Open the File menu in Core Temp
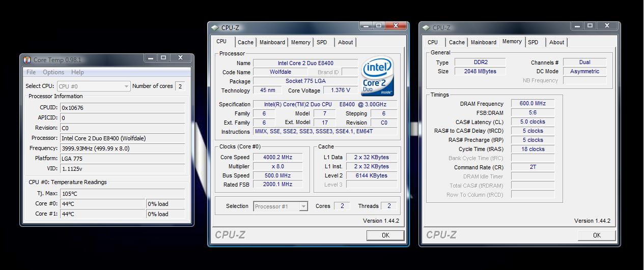 click(31, 72)
